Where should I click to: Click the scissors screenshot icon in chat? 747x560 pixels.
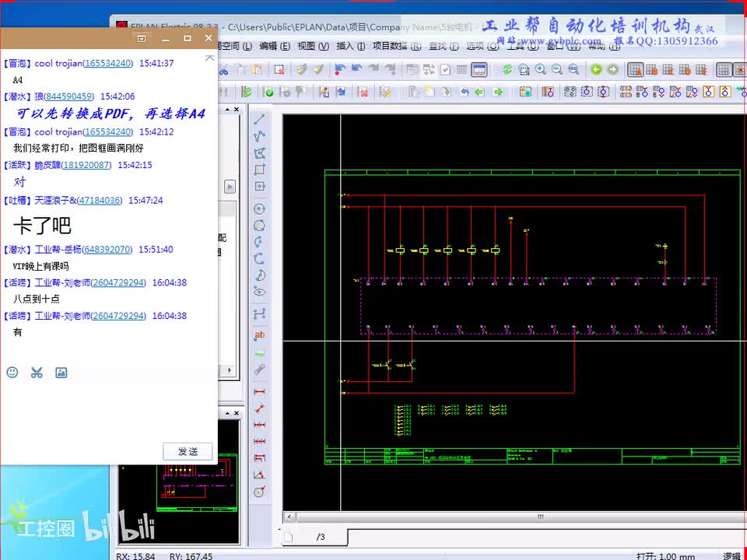tap(37, 373)
